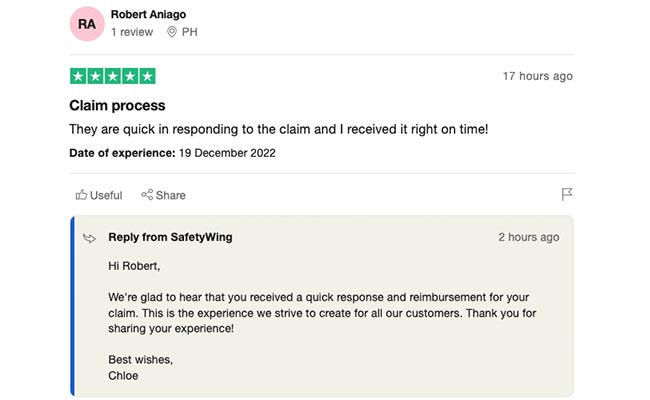650x400 pixels.
Task: Open Robert Aniago's profile name
Action: [148, 15]
